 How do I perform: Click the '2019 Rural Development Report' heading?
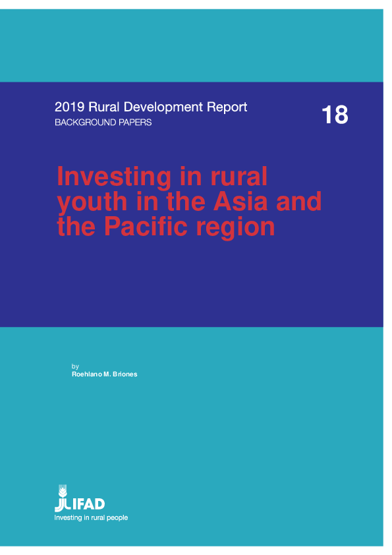click(x=151, y=107)
